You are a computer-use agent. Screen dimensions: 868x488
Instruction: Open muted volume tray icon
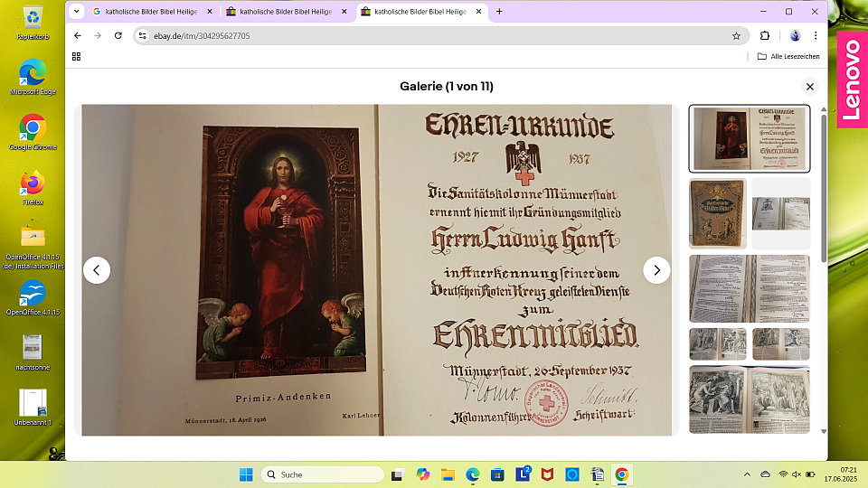tap(797, 474)
